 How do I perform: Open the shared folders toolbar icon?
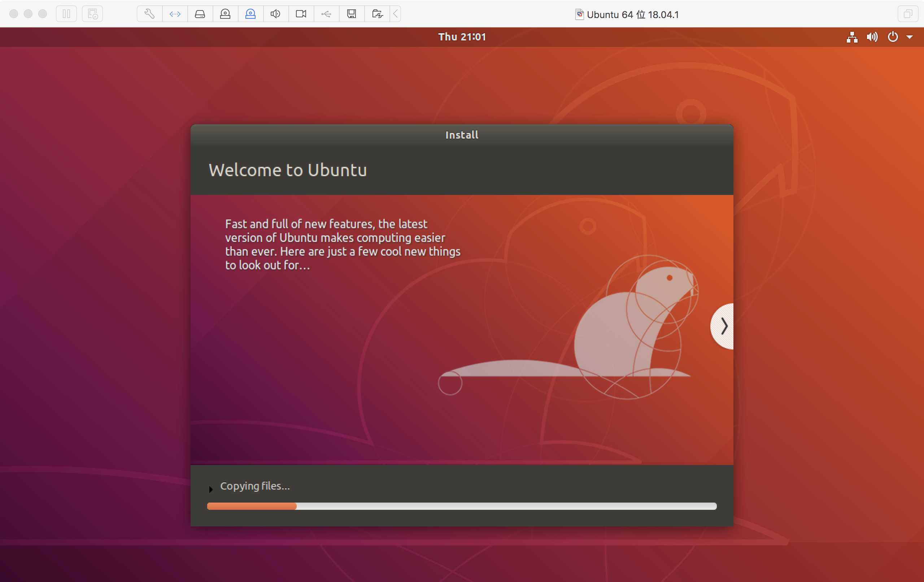point(377,14)
